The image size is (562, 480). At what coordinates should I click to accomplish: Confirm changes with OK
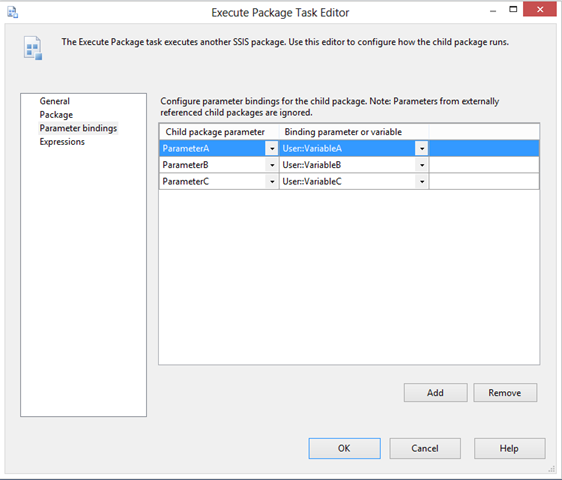pyautogui.click(x=344, y=448)
